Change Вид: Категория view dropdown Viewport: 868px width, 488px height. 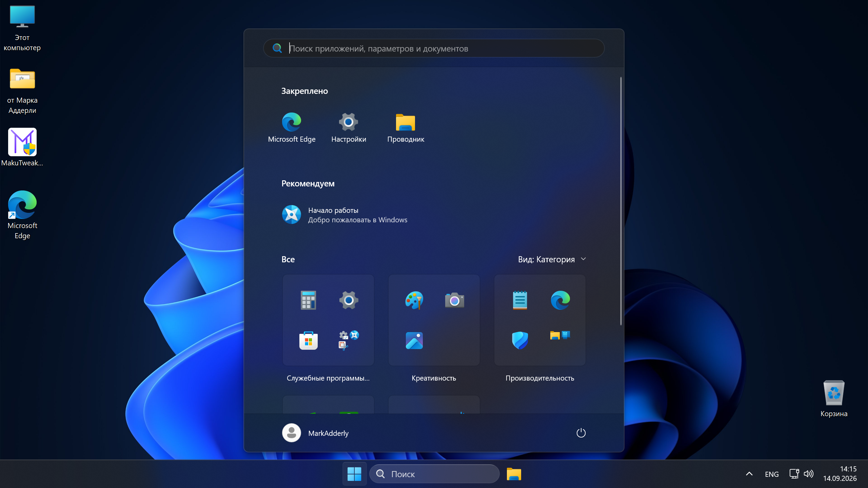(552, 259)
